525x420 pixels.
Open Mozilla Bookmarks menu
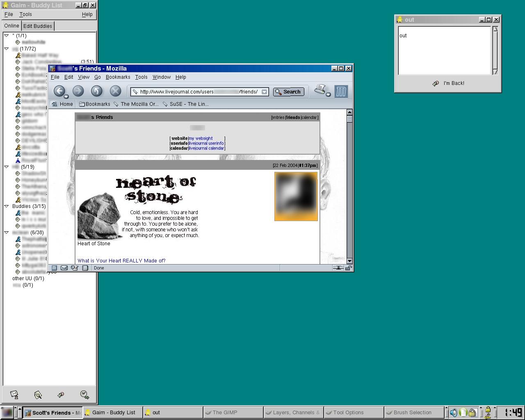(x=118, y=77)
